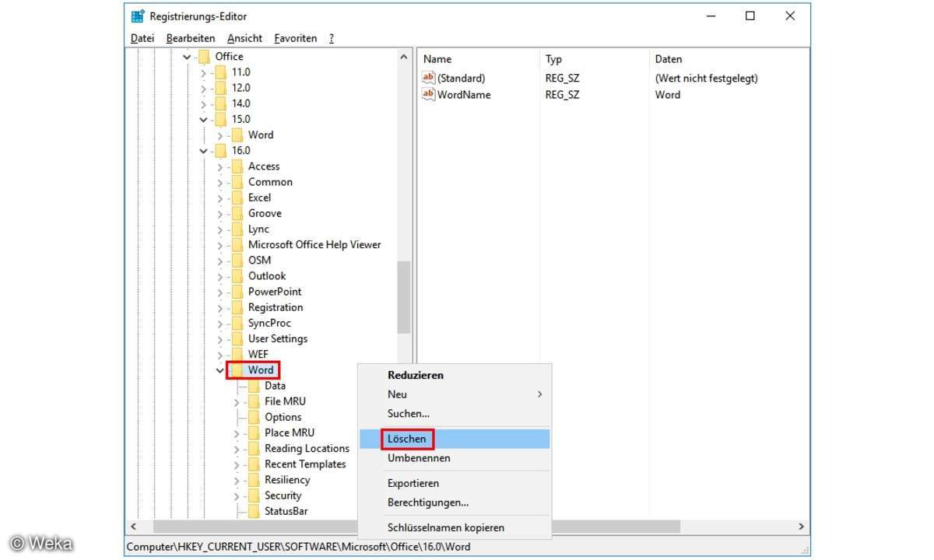
Task: Expand the 12.0 key
Action: [204, 88]
